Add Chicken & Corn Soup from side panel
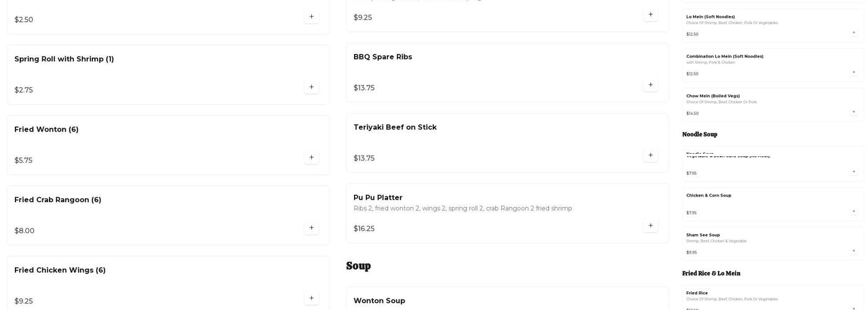Viewport: 868px width, 310px height. click(x=853, y=211)
